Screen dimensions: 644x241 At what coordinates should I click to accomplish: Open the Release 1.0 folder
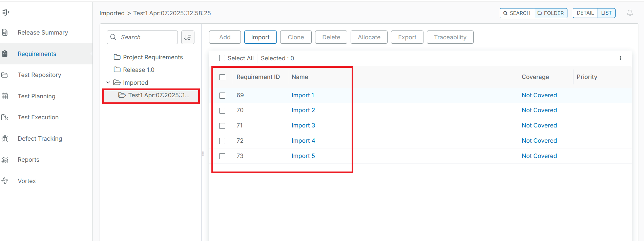[x=139, y=70]
